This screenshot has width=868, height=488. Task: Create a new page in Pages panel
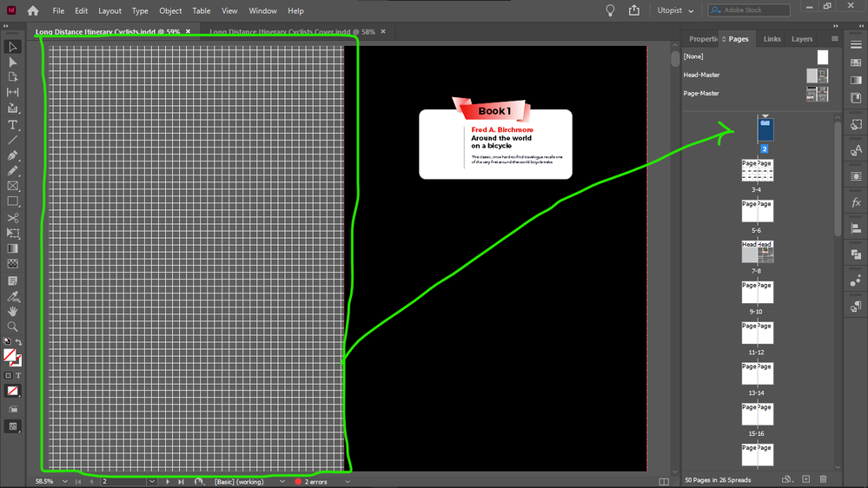click(x=806, y=479)
